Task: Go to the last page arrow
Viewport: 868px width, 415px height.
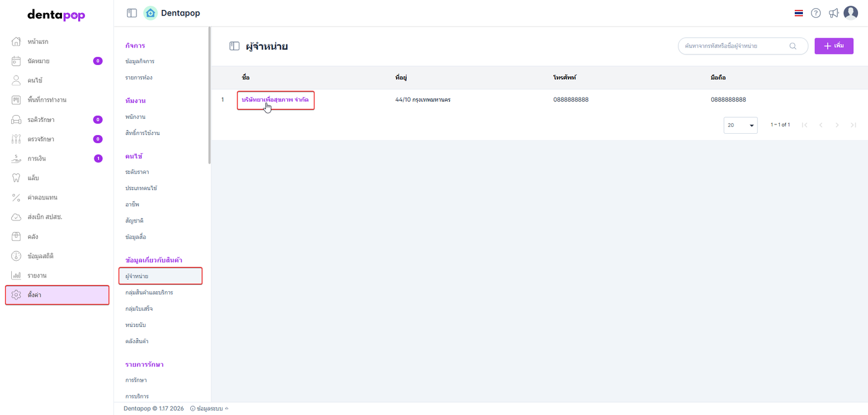Action: [x=853, y=125]
